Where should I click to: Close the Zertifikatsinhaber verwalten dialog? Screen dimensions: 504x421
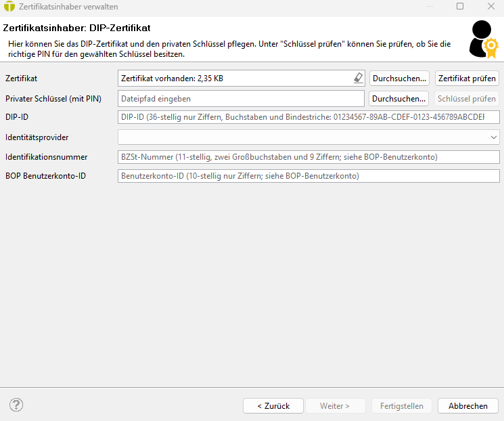click(490, 7)
